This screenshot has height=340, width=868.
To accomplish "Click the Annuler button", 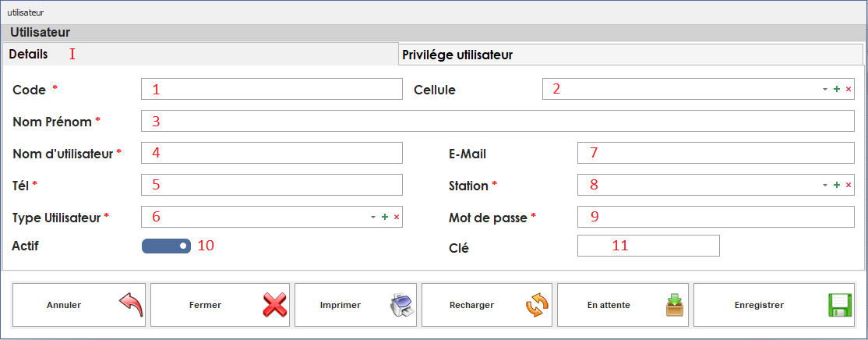I will coord(79,305).
